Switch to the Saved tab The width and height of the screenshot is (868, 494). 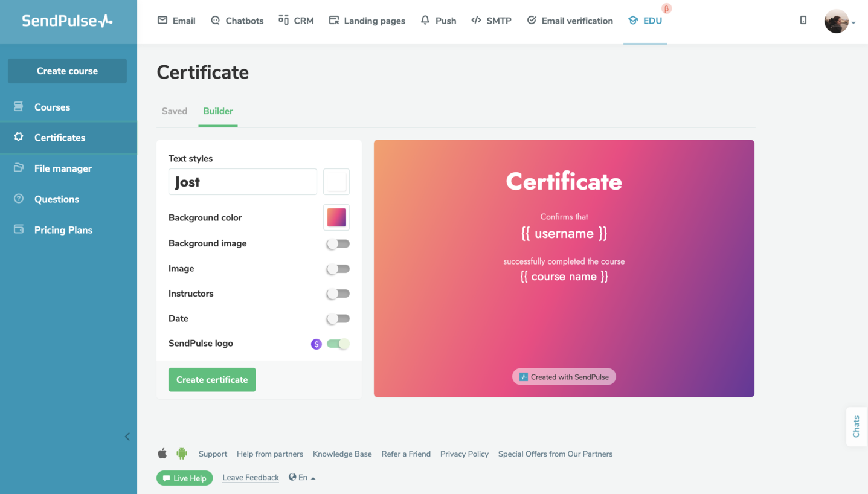pyautogui.click(x=174, y=111)
